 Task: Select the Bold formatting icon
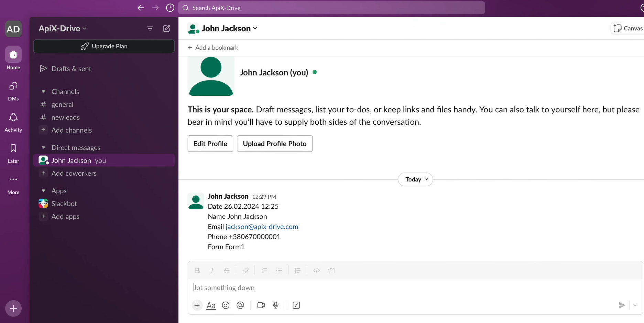(x=197, y=270)
